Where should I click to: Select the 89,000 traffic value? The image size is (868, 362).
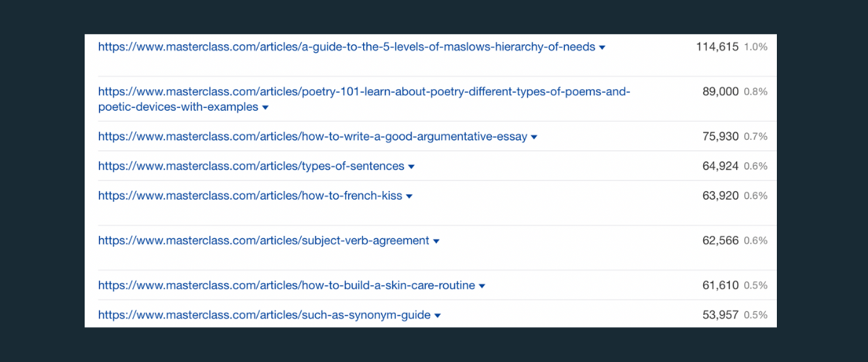coord(720,92)
